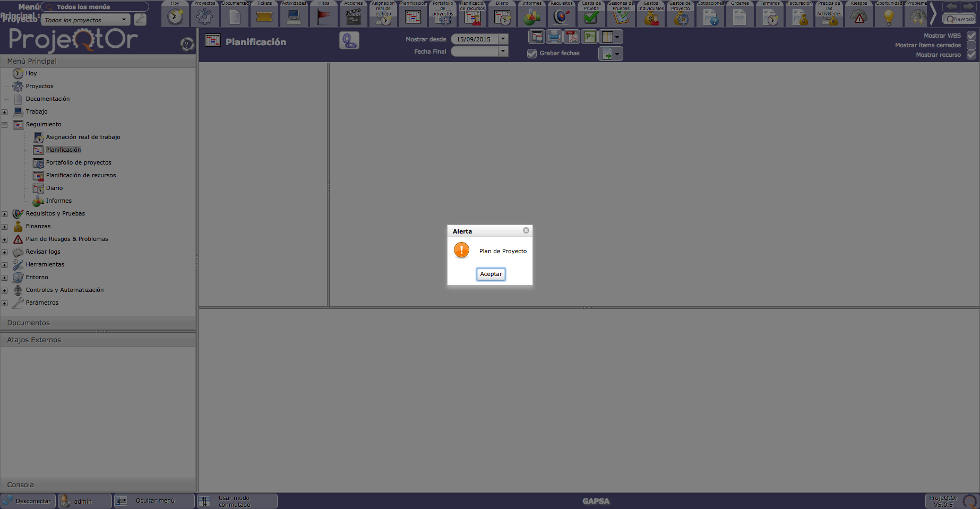Viewport: 980px width, 509px height.
Task: Open the Términos icon
Action: pyautogui.click(x=770, y=17)
